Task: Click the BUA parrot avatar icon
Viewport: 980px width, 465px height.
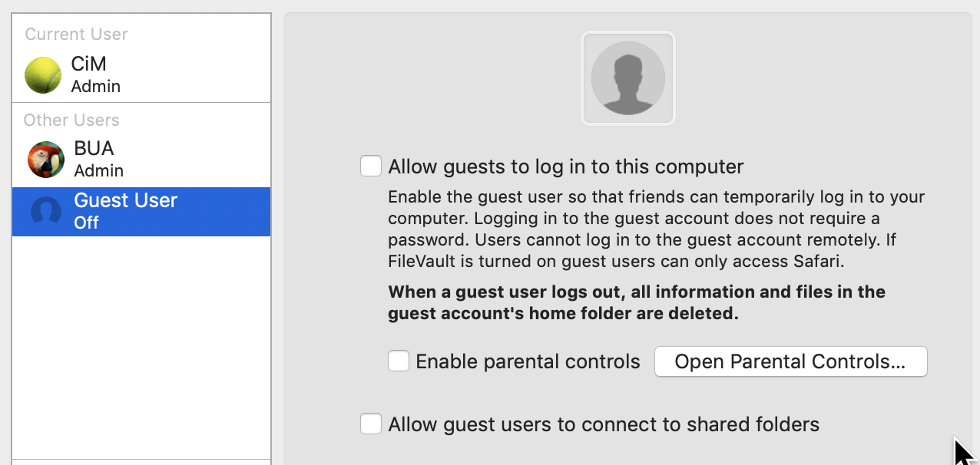Action: coord(45,159)
